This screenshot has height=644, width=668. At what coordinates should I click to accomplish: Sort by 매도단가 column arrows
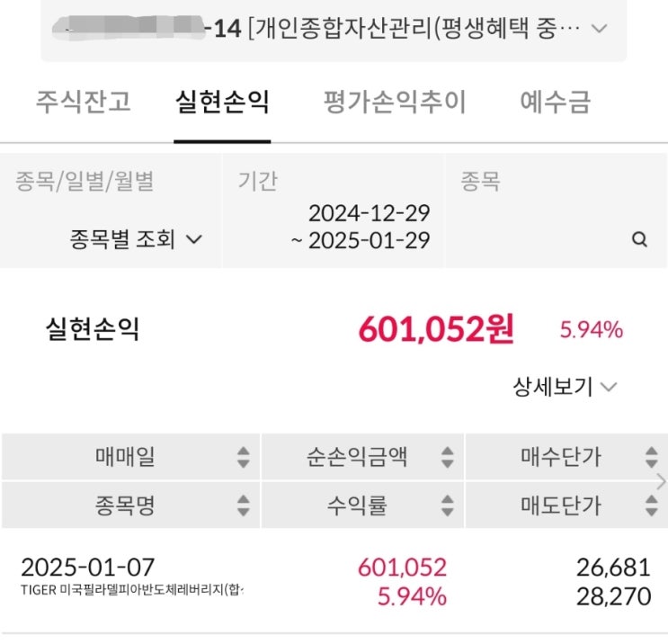pyautogui.click(x=651, y=505)
